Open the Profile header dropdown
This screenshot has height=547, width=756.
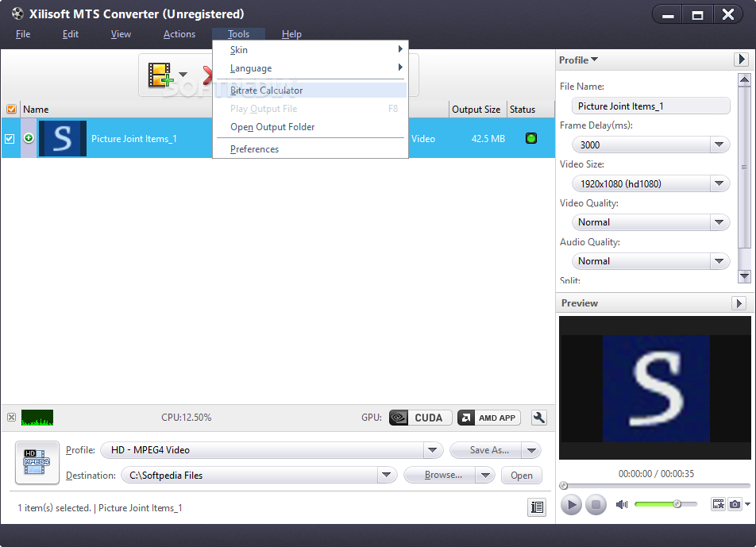point(578,60)
